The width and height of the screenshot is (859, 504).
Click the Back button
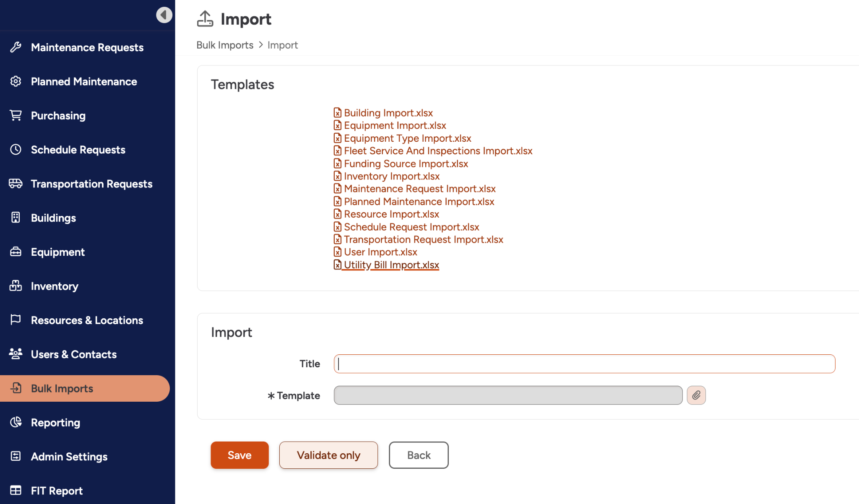[418, 455]
